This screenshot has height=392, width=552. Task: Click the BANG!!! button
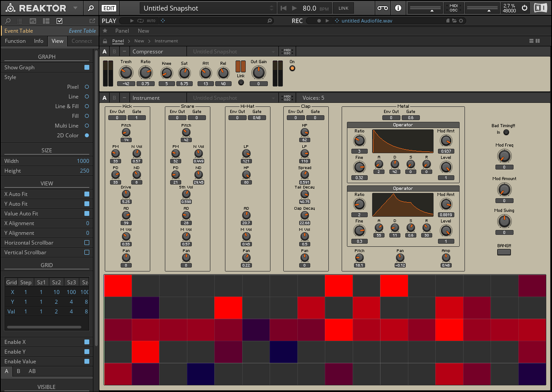(x=504, y=252)
